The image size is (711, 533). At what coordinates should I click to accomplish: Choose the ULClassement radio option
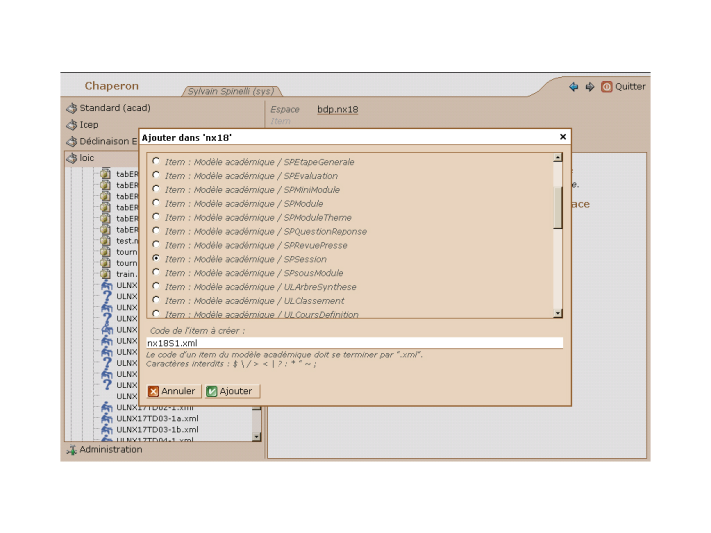pyautogui.click(x=156, y=300)
